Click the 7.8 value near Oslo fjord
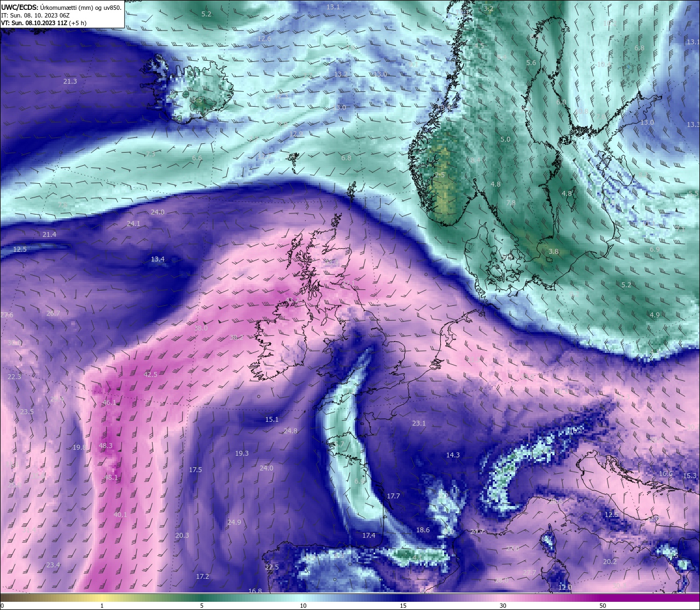Image resolution: width=700 pixels, height=610 pixels. (511, 203)
